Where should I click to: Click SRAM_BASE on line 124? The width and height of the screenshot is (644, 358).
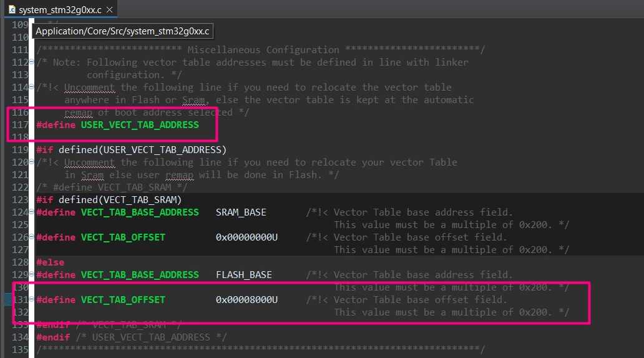pyautogui.click(x=241, y=212)
